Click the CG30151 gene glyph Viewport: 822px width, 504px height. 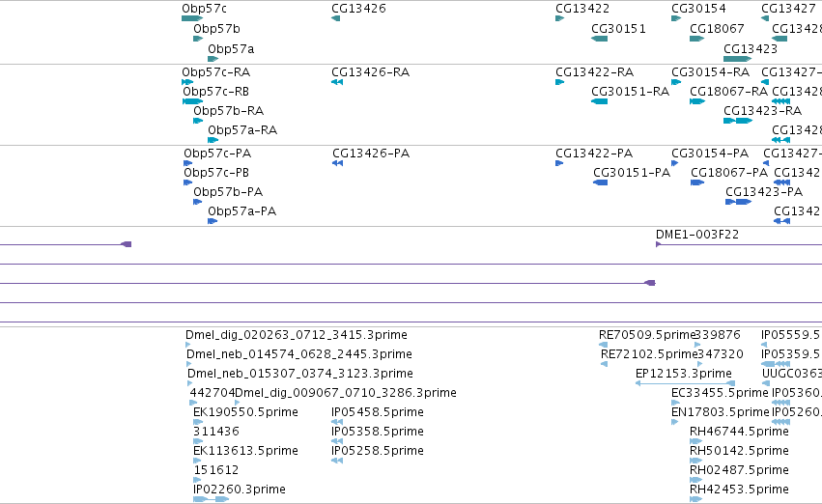[599, 39]
